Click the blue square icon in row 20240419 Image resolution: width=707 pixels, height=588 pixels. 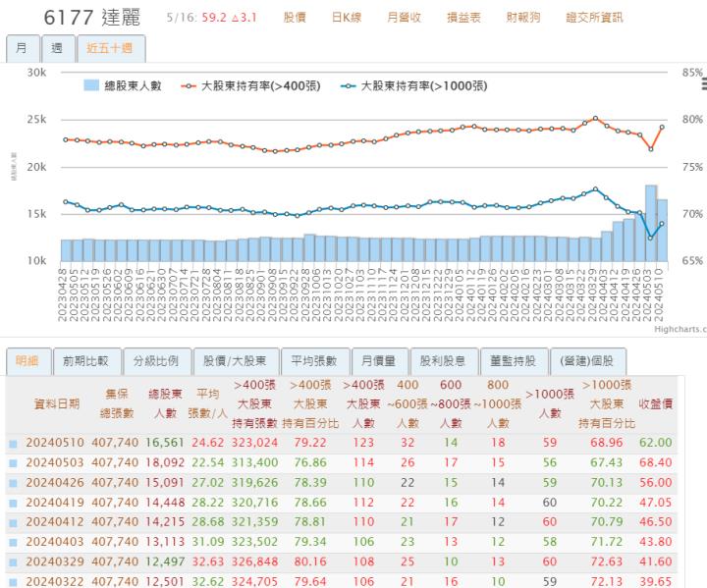point(13,504)
